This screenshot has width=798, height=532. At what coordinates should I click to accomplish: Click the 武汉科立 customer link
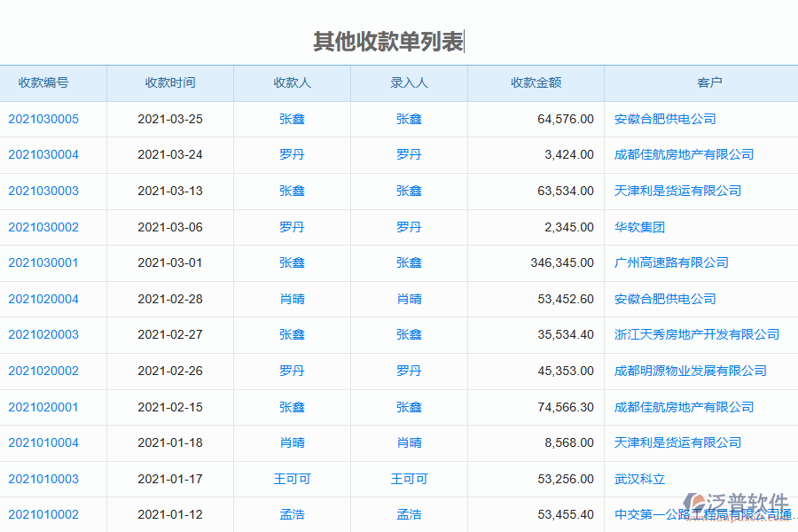(635, 479)
